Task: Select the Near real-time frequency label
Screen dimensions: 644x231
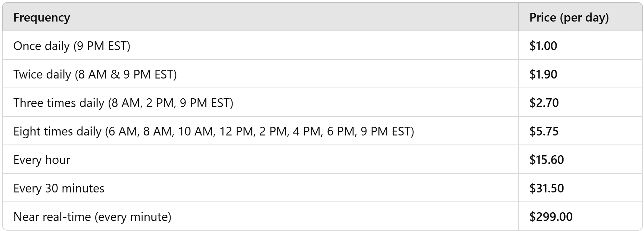Action: click(52, 217)
